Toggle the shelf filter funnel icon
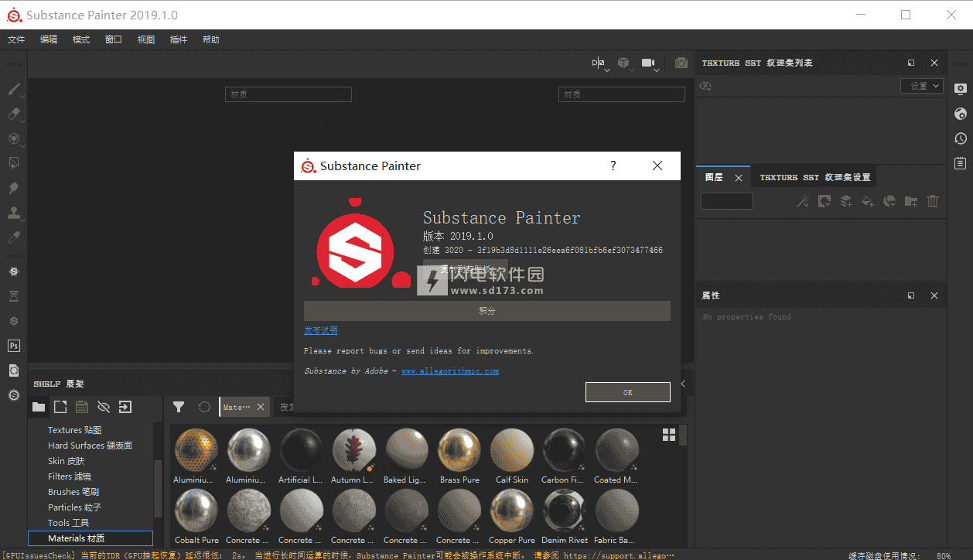 click(179, 406)
